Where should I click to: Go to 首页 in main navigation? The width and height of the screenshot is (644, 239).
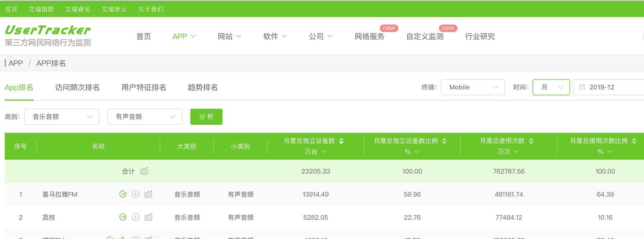click(x=144, y=36)
